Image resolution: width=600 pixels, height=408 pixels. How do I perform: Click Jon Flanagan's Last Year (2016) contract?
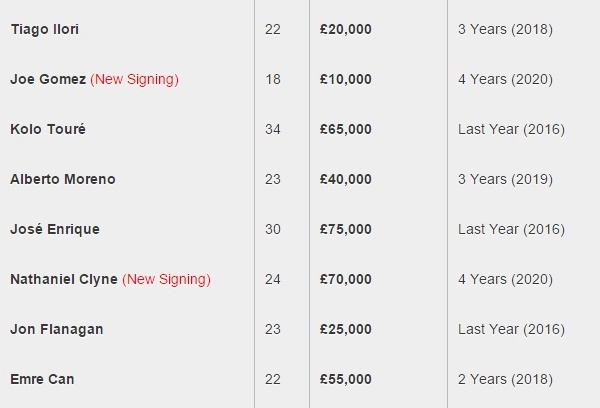511,329
